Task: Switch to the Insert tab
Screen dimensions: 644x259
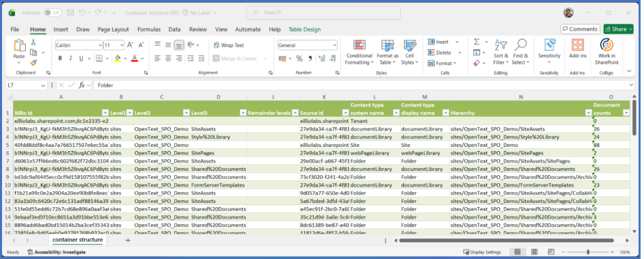Action: click(x=61, y=29)
